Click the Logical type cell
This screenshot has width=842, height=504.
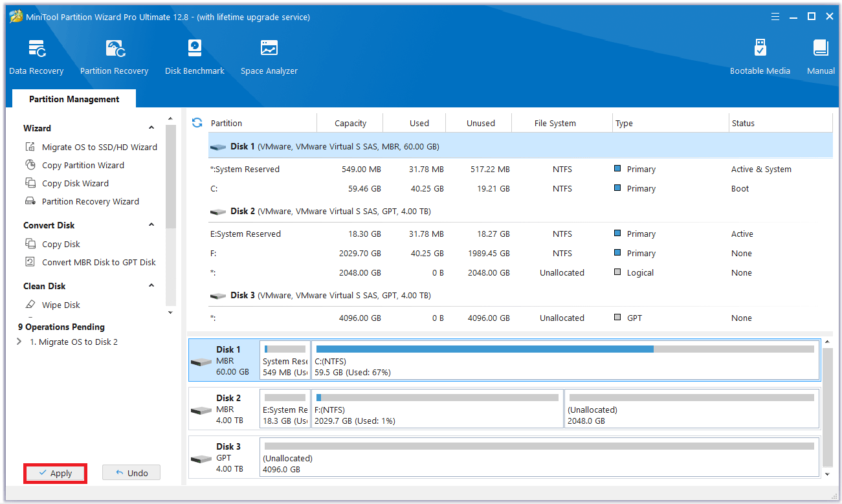coord(634,272)
